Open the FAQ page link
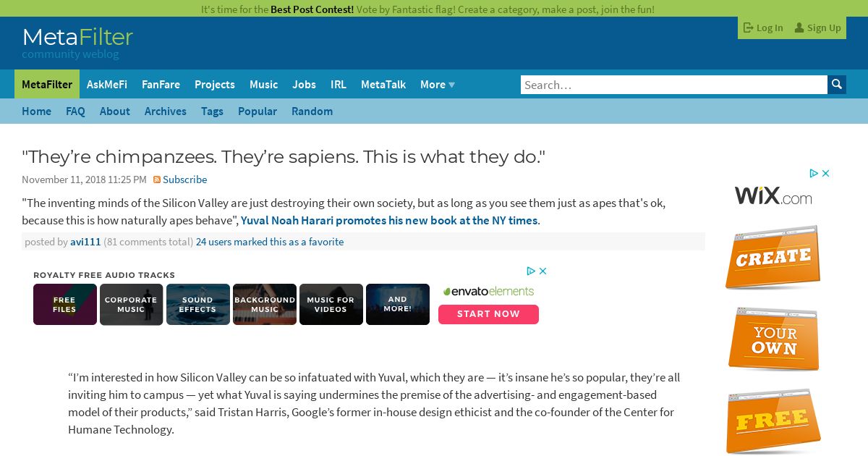Screen dimensions: 868x456 coord(75,111)
